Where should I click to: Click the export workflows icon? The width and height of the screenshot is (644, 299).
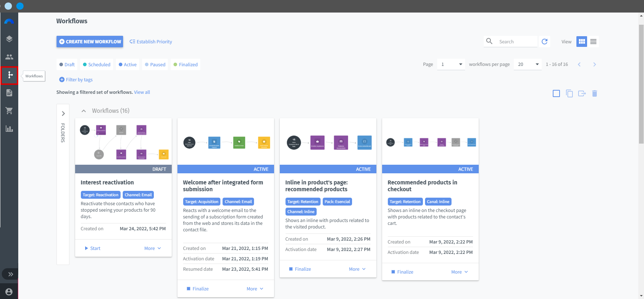pyautogui.click(x=582, y=93)
